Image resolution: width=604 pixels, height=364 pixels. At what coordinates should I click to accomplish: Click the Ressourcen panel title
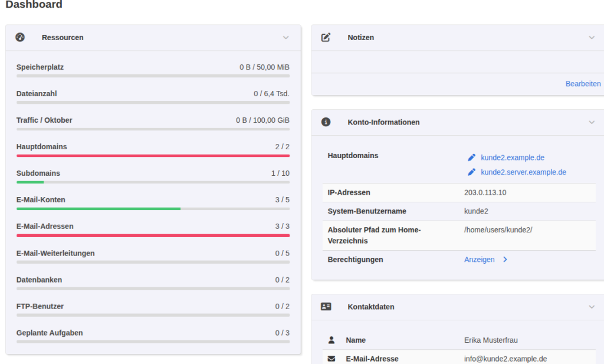63,37
